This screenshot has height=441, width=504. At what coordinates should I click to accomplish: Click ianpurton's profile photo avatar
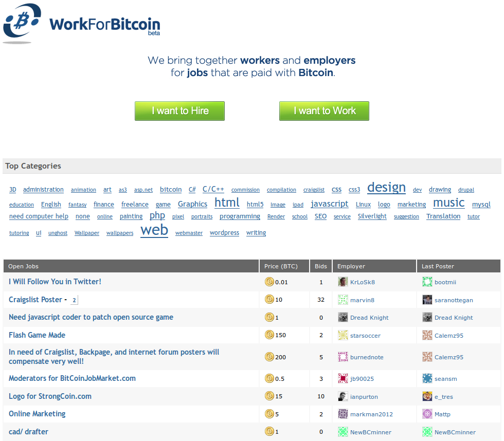[343, 396]
